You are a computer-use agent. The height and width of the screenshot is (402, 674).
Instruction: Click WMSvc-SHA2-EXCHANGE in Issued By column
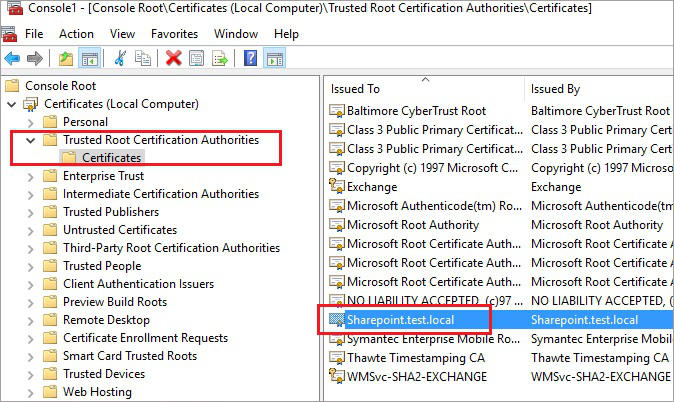(x=600, y=377)
